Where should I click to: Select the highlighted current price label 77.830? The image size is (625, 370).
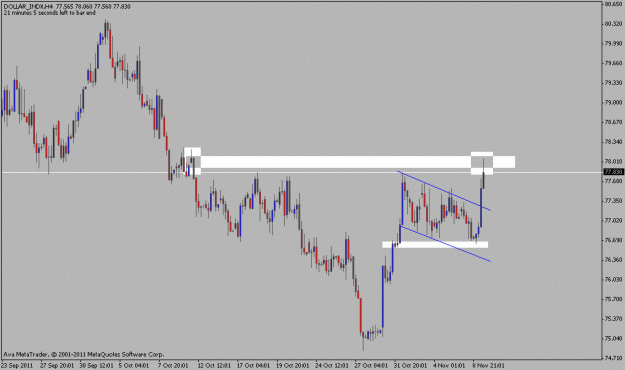click(613, 172)
